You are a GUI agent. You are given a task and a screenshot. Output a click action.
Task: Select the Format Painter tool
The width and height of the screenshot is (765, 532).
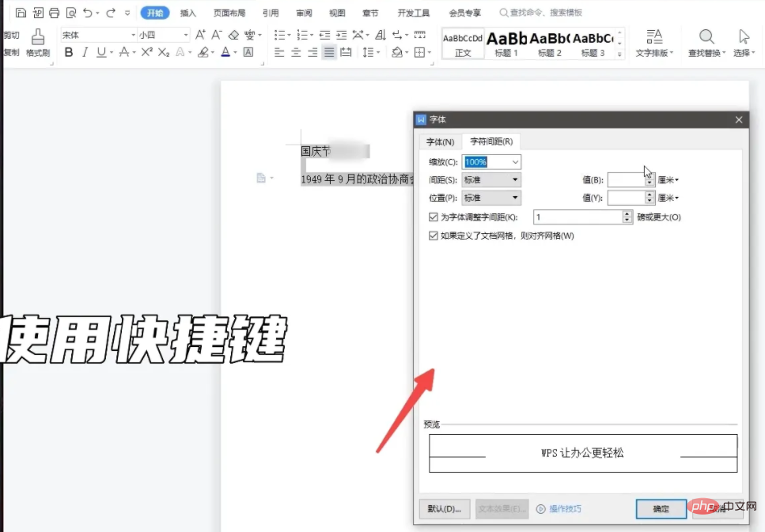[x=38, y=40]
